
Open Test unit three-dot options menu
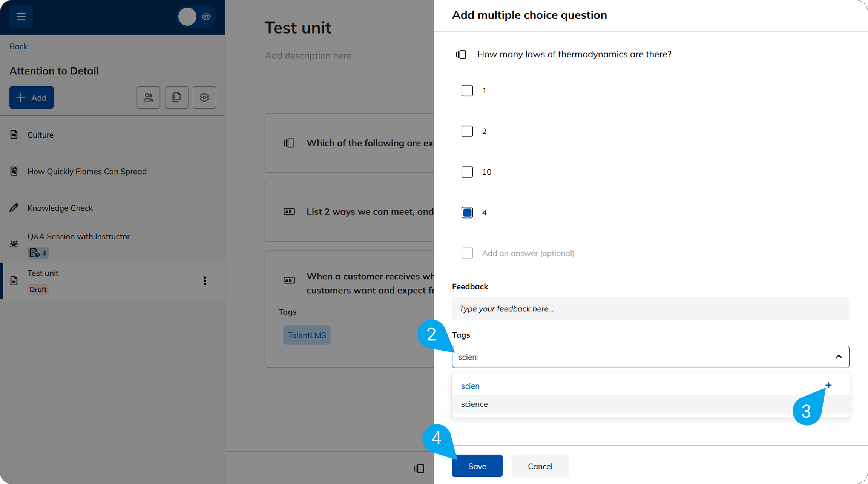tap(205, 281)
